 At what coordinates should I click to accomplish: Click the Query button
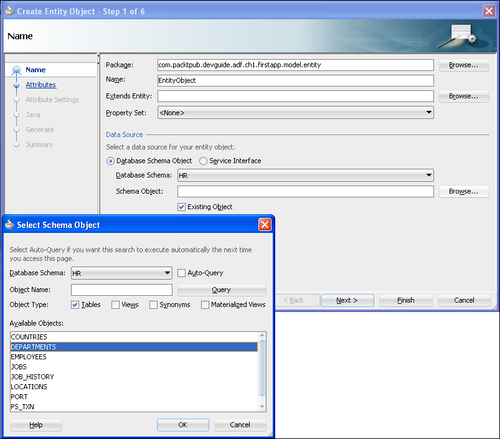(222, 290)
